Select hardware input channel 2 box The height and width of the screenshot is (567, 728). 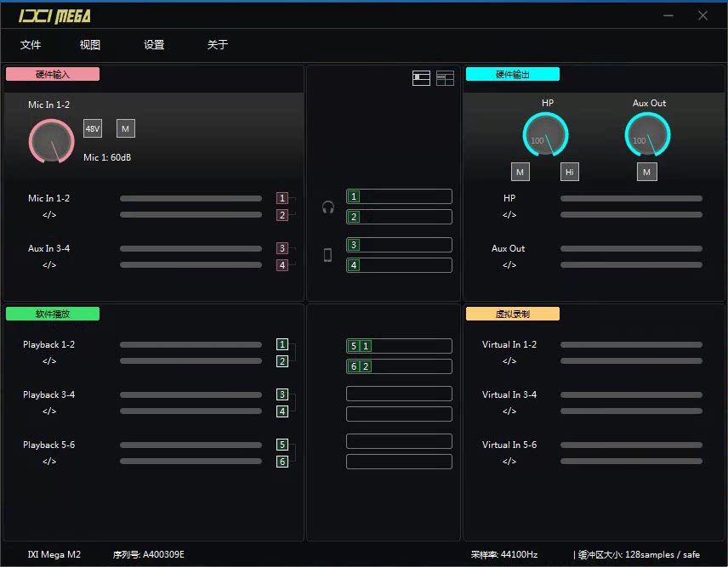[282, 215]
